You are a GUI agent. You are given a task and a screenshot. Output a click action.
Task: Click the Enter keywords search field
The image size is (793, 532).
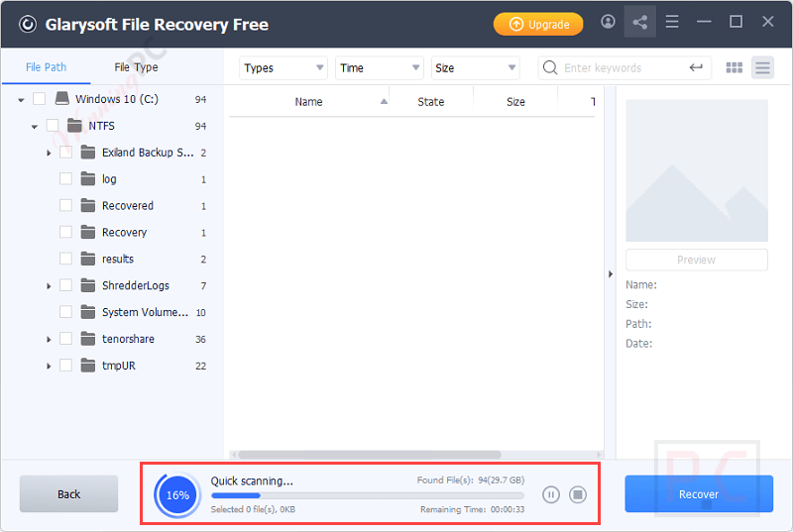coord(624,67)
